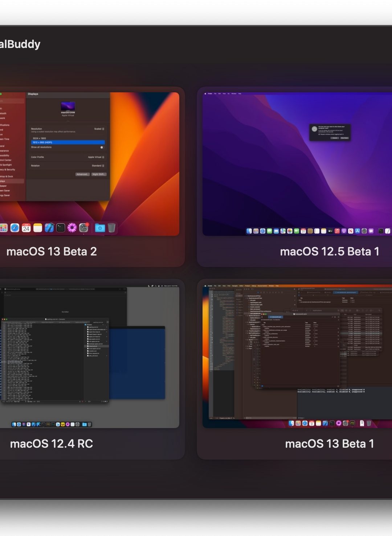
Task: Launch Terminal from the macOS 13 Beta 2 dock
Action: tap(61, 227)
